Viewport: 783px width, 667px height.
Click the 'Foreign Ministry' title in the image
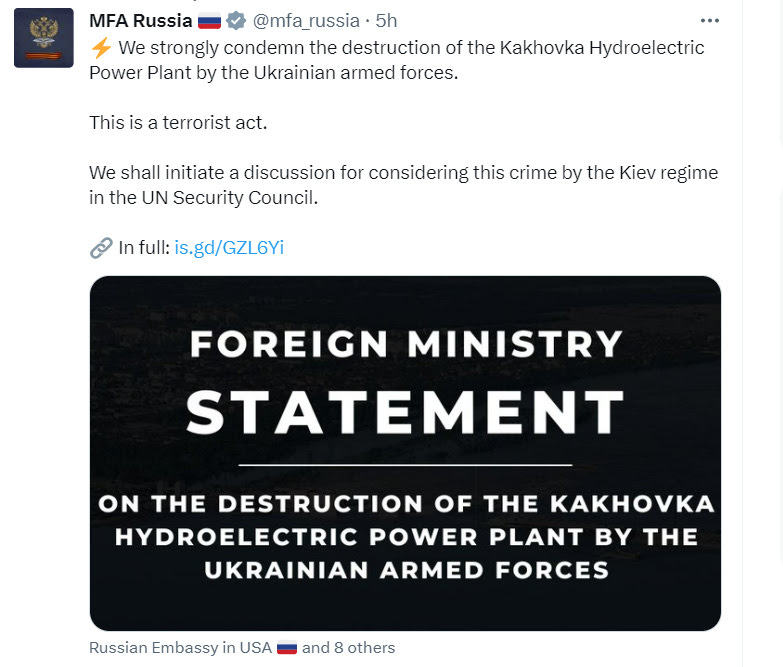[406, 344]
